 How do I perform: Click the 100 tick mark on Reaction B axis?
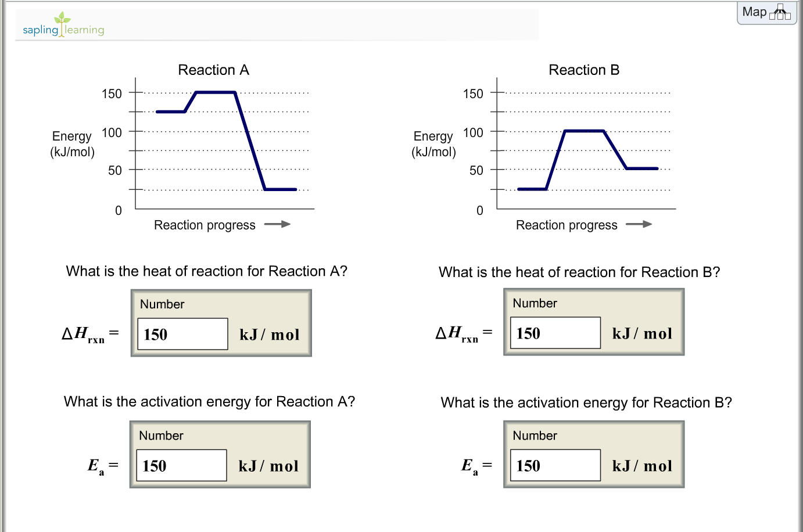pyautogui.click(x=497, y=132)
